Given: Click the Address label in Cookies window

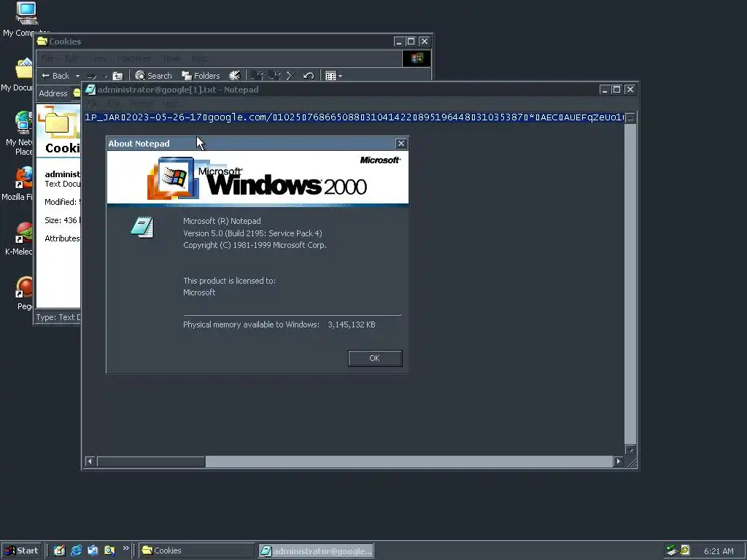Looking at the screenshot, I should pyautogui.click(x=53, y=93).
